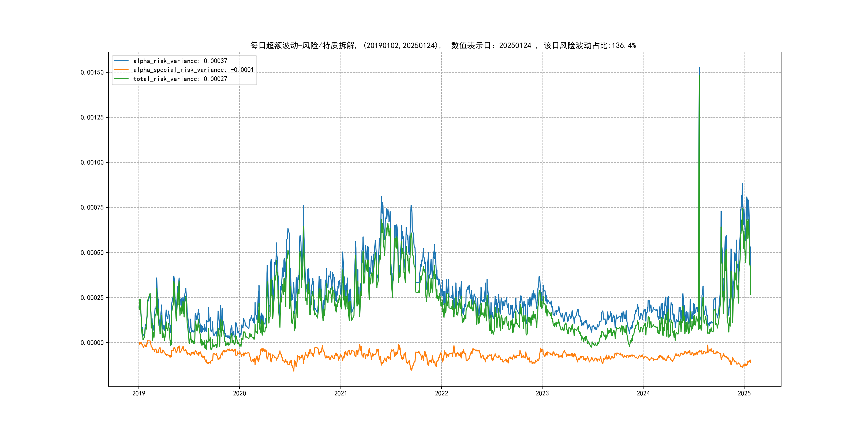
Task: Click the 2022 x-axis tick label
Action: pyautogui.click(x=441, y=393)
